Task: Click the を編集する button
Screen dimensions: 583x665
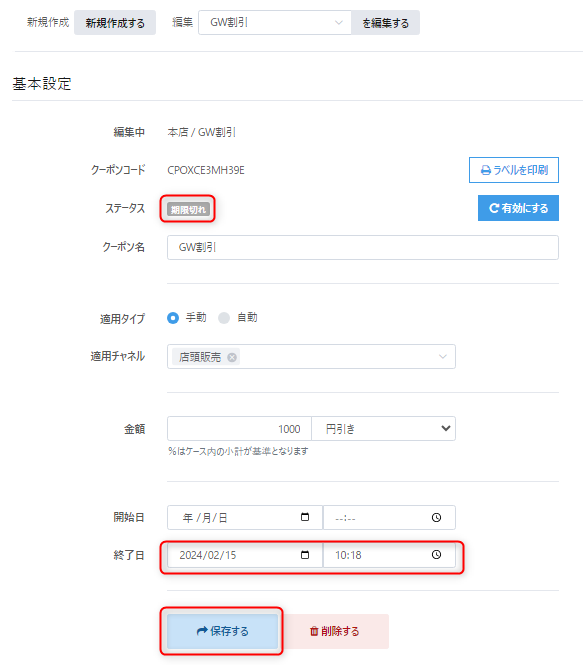Action: click(385, 23)
